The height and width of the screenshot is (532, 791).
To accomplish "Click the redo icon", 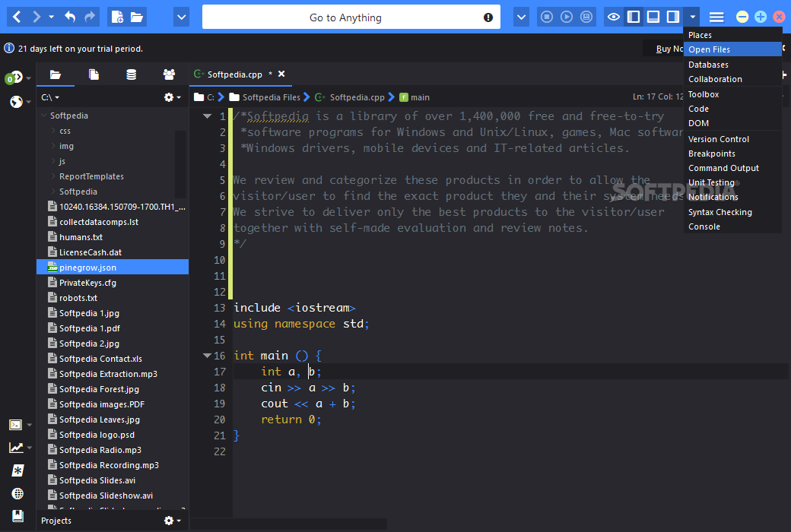I will (x=90, y=17).
